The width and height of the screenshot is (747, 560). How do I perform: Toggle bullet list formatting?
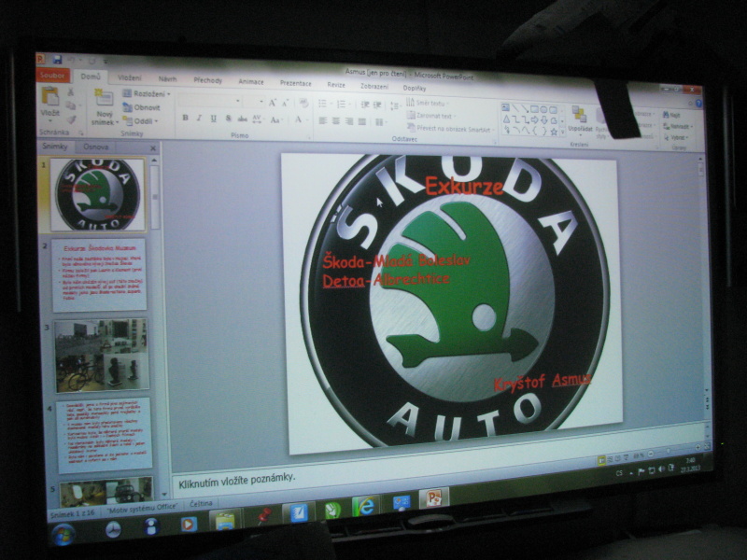(324, 104)
